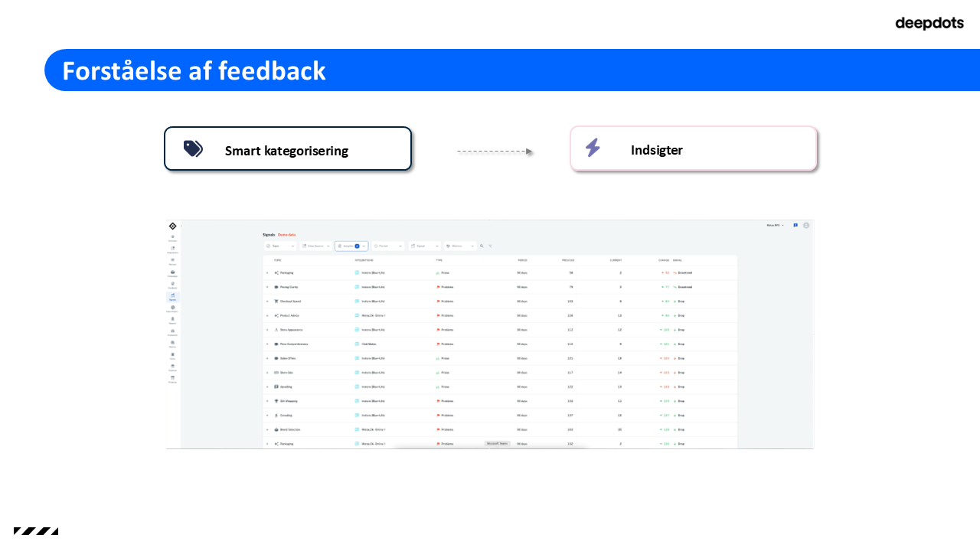
Task: Expand the Checkout Speed row
Action: click(x=267, y=301)
